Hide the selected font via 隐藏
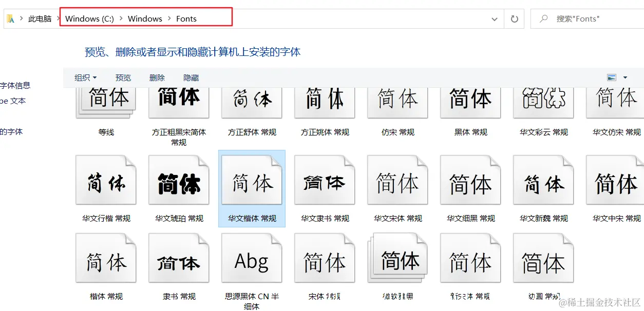Viewport: 644px width, 311px height. (191, 77)
